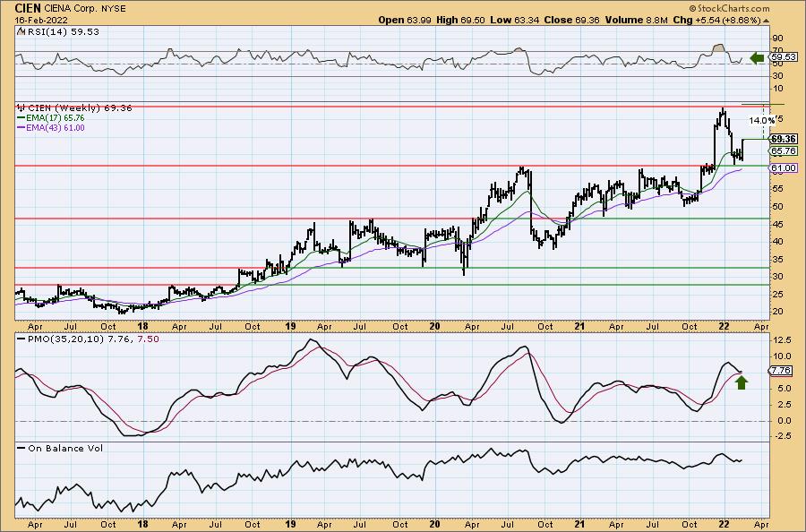Click the black PMO legend line swatch
The height and width of the screenshot is (532, 806).
click(21, 339)
